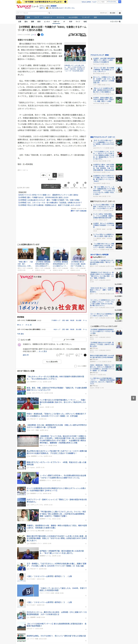Open the article's team photo thumbnail
138x644 pixels.
75,53
